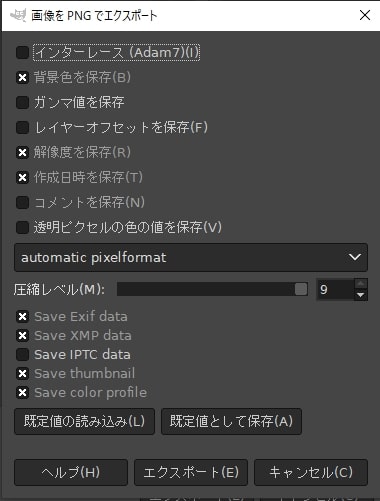380x501 pixels.
Task: Toggle ガンマ値を保存 checkbox
Action: click(x=22, y=102)
